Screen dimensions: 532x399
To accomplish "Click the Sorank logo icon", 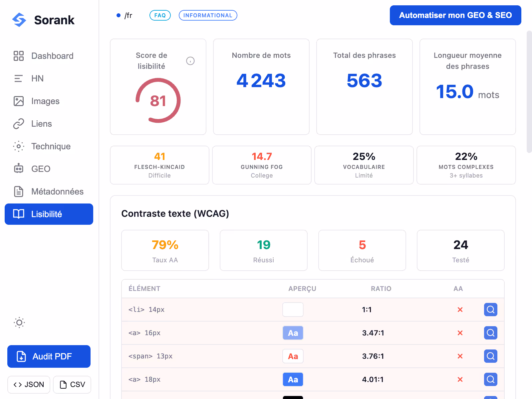I will pyautogui.click(x=19, y=20).
